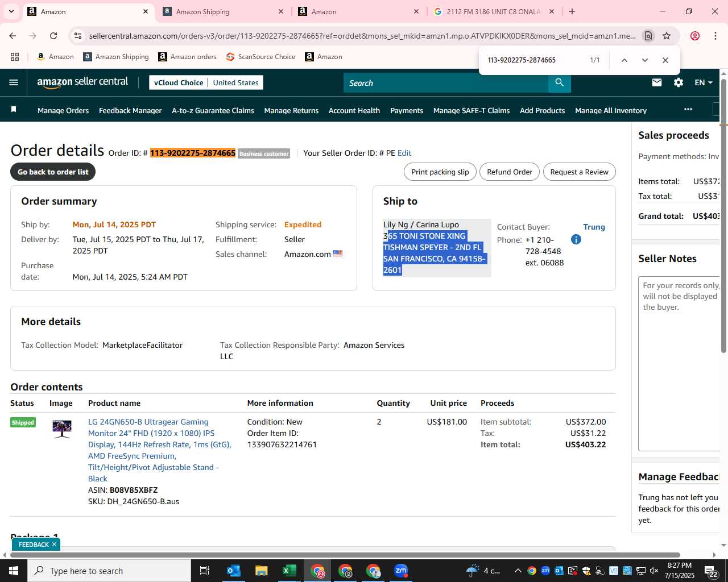Go back in browser history
The image size is (728, 582).
click(x=13, y=36)
